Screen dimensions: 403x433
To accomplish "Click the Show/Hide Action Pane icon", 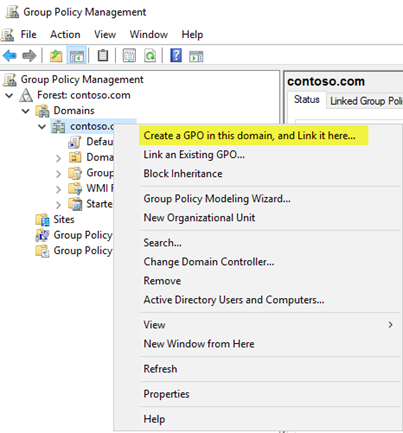I will pyautogui.click(x=196, y=56).
